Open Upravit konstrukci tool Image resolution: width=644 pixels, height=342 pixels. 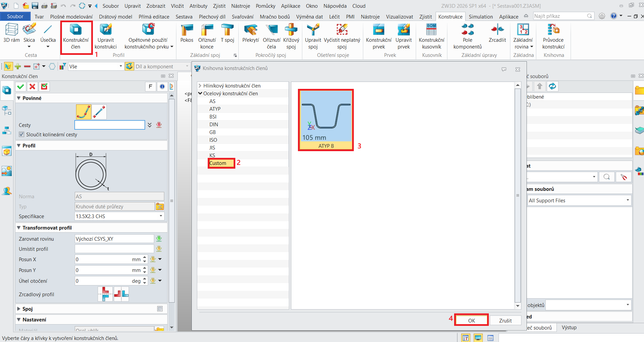[106, 36]
